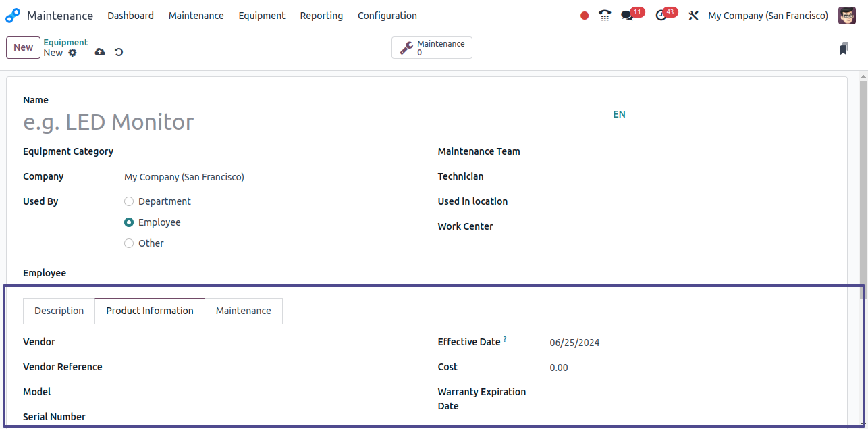
Task: Click the bookmark icon at top right
Action: 844,48
